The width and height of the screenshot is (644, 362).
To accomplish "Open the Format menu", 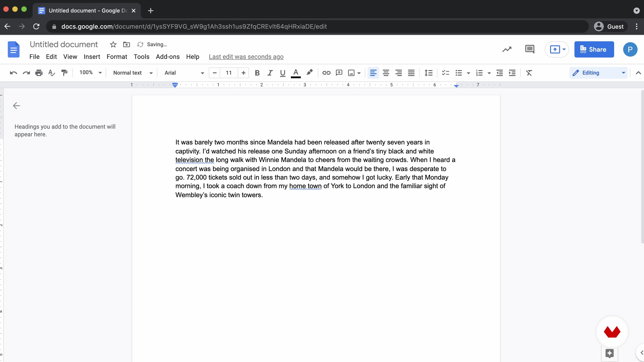I will point(117,57).
